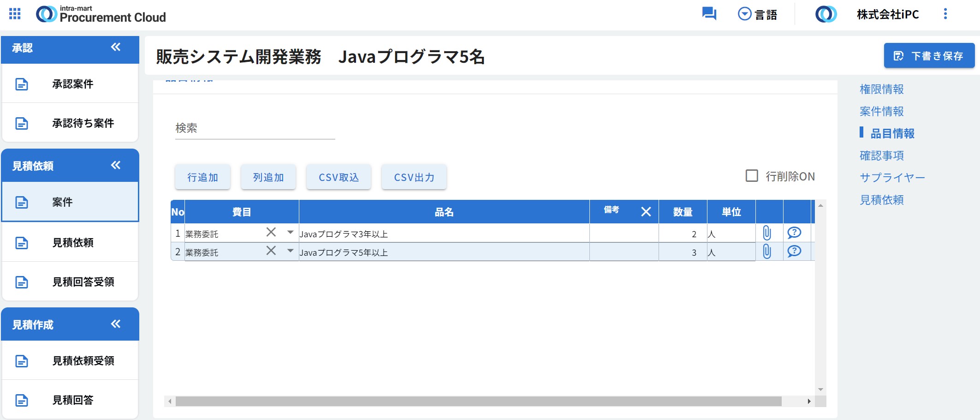
Task: Open the 費目 dropdown in row 2
Action: [x=290, y=251]
